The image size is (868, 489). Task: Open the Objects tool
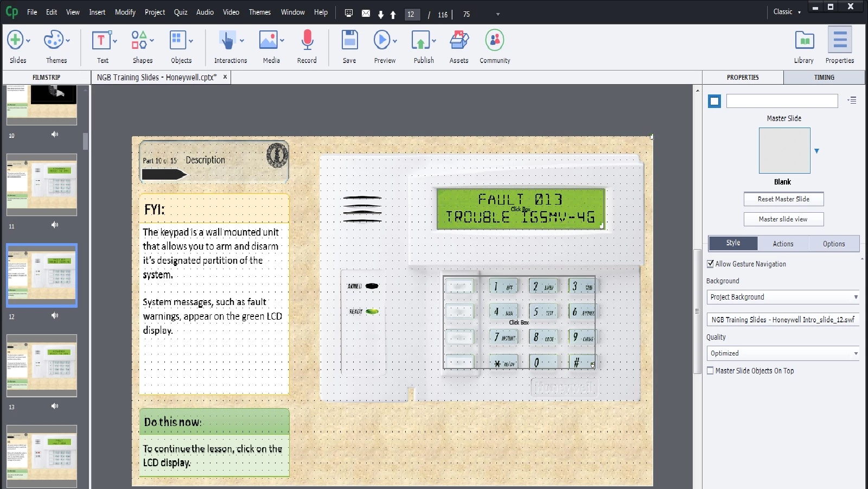(177, 40)
